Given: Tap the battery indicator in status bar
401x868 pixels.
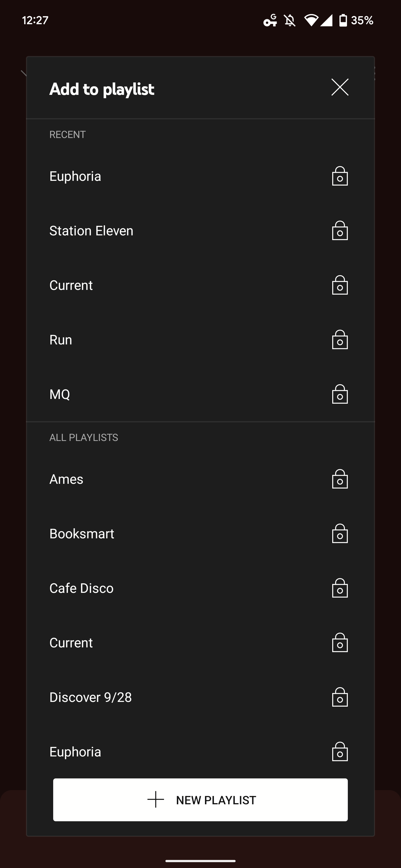Looking at the screenshot, I should [x=343, y=21].
